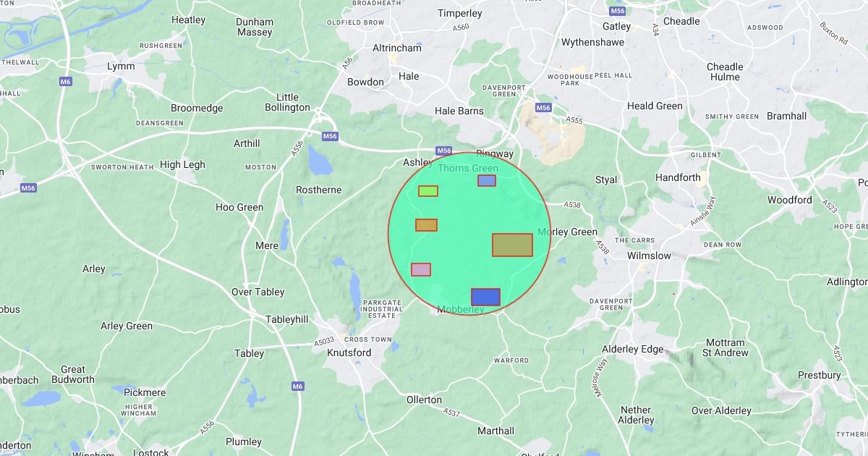Image resolution: width=868 pixels, height=456 pixels.
Task: Click the Rostherne label
Action: click(x=319, y=190)
